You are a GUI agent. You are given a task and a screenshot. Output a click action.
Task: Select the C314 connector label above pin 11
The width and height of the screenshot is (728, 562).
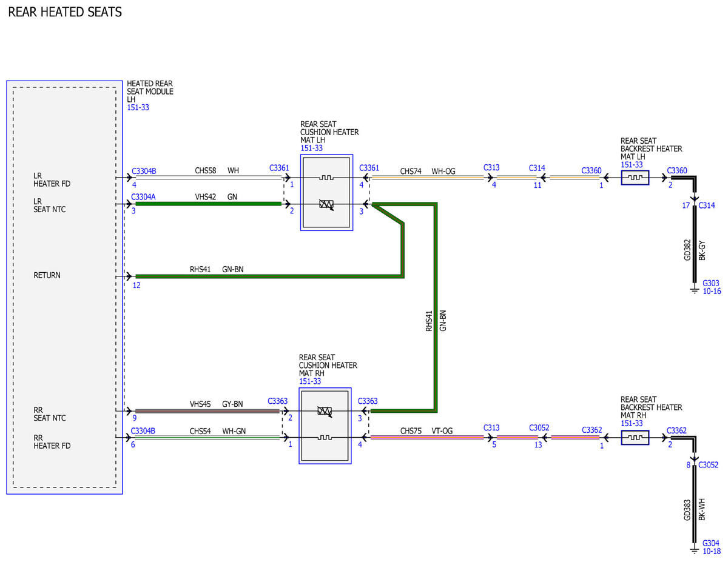pyautogui.click(x=537, y=167)
